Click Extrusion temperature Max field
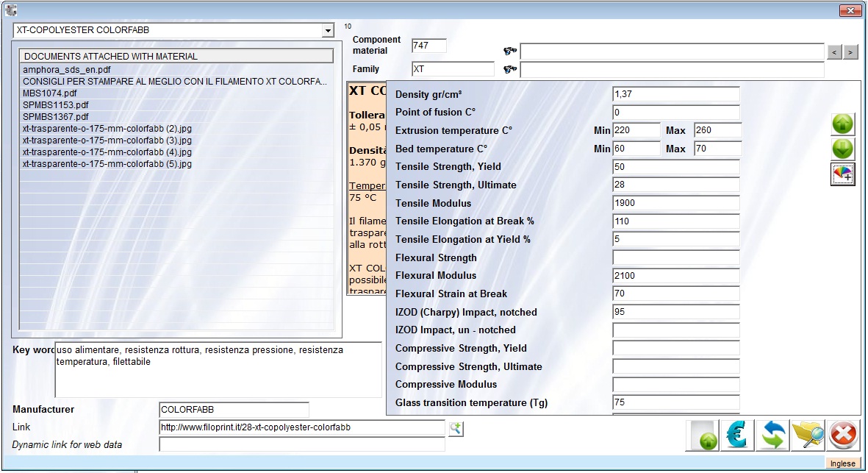The width and height of the screenshot is (868, 473). coord(717,130)
